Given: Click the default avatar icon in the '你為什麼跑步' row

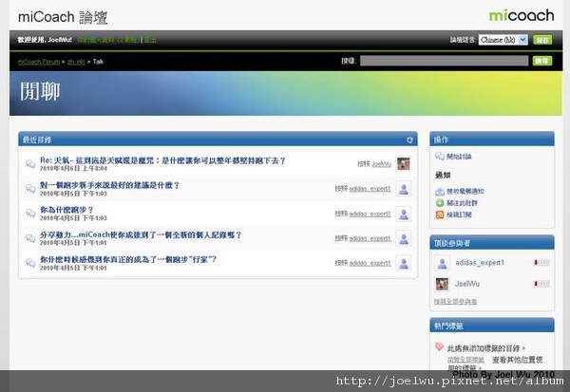Looking at the screenshot, I should (404, 214).
